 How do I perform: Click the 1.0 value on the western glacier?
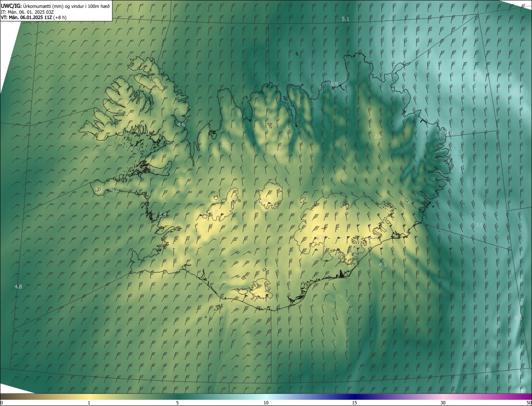214,211
